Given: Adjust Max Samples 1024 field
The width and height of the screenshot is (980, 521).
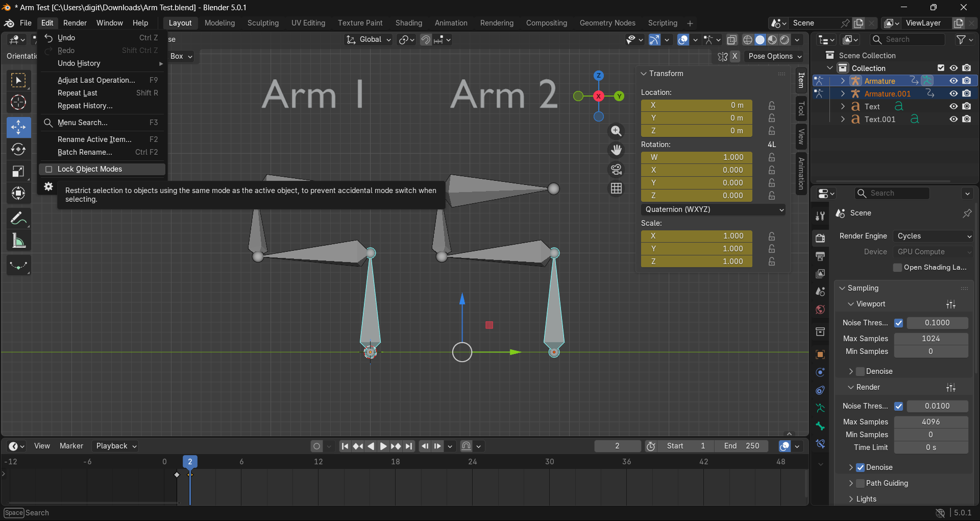Looking at the screenshot, I should click(x=930, y=339).
